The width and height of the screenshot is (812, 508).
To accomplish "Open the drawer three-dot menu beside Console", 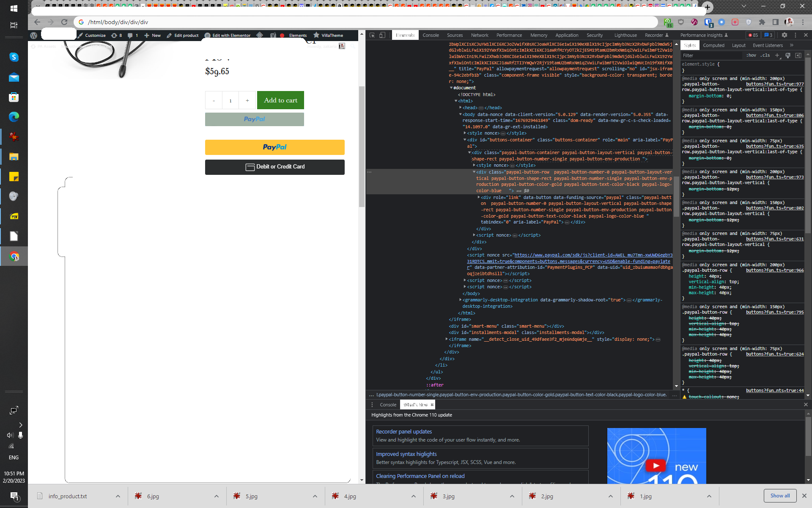I will click(372, 405).
